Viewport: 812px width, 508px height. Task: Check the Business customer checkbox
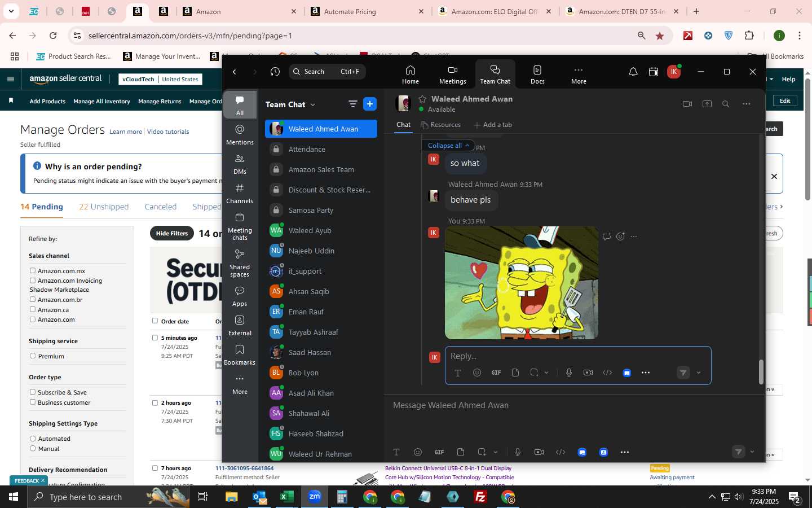tap(33, 402)
